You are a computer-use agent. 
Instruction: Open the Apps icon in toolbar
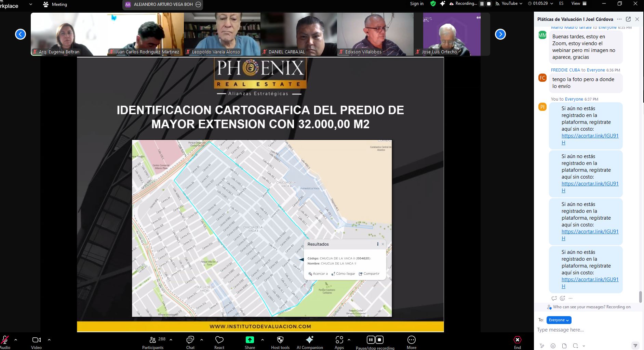pyautogui.click(x=339, y=340)
